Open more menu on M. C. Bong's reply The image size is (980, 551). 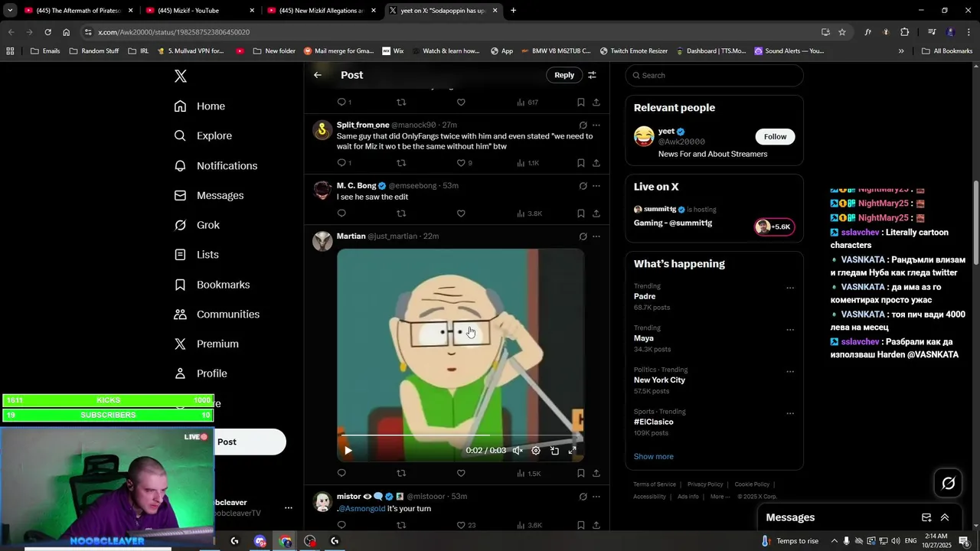596,186
